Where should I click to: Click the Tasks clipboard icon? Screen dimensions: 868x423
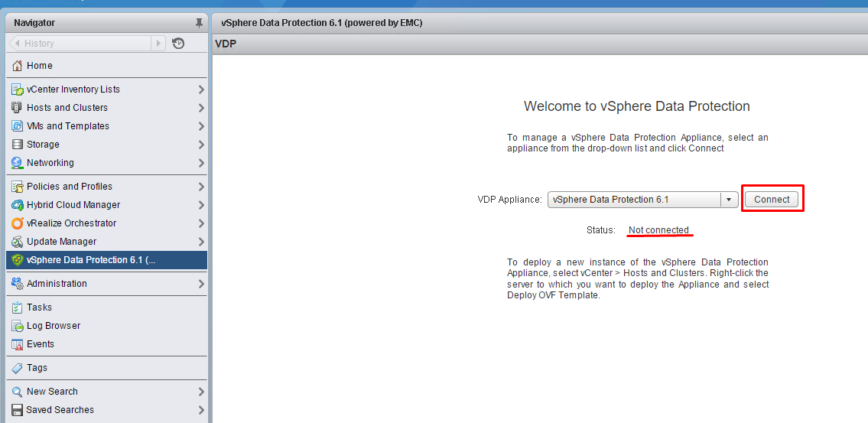[x=17, y=307]
